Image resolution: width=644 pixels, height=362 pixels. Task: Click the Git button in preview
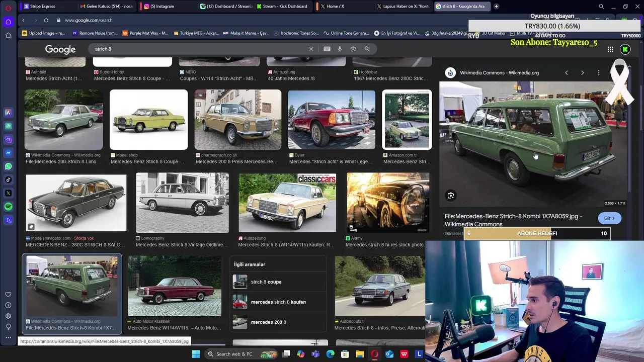tap(610, 218)
